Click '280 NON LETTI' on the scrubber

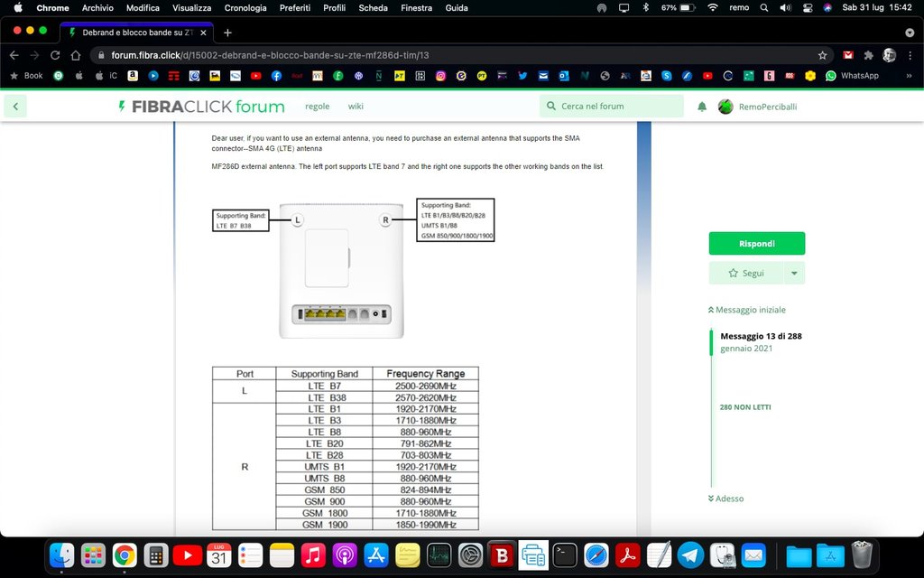pos(744,407)
